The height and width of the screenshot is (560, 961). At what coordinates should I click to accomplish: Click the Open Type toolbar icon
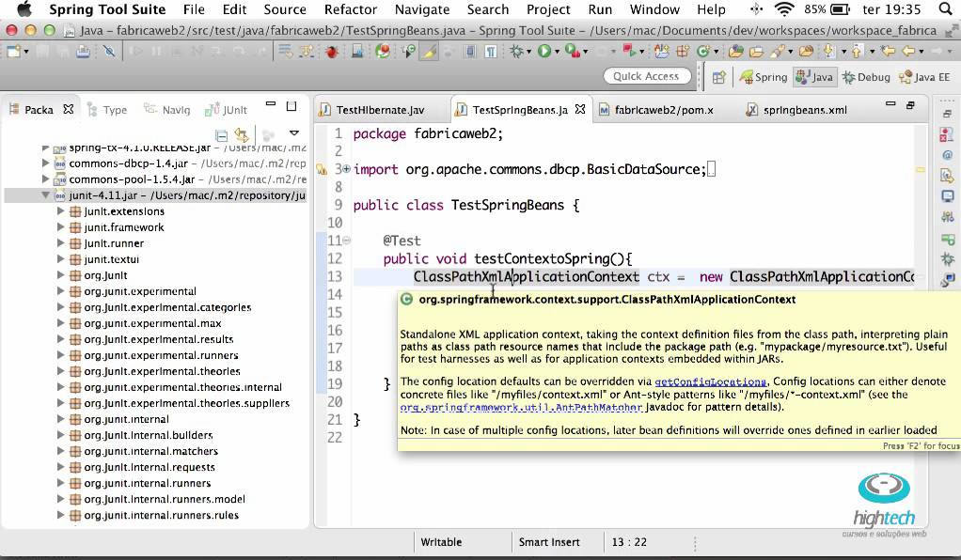point(736,52)
